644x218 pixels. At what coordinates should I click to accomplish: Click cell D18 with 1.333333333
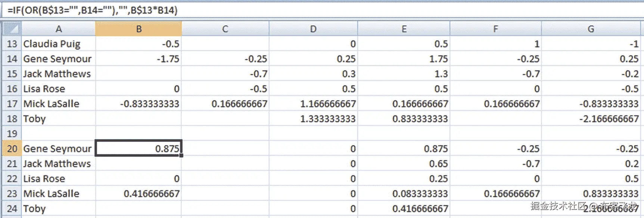coord(313,119)
